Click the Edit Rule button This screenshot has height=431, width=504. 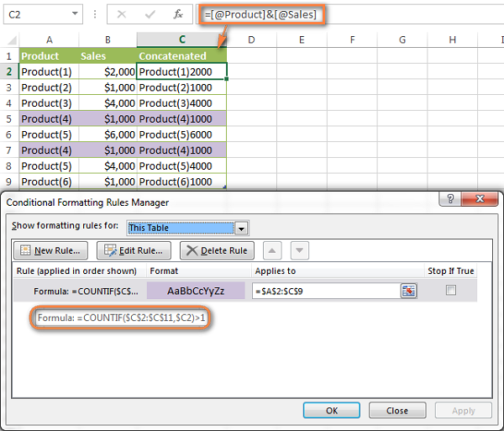tap(134, 250)
